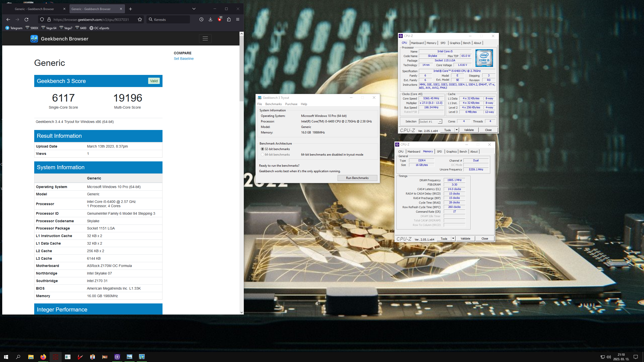Expand Tools dropdown arrow in lower CPU-Z
Viewport: 644px width, 362px height.
tap(453, 239)
